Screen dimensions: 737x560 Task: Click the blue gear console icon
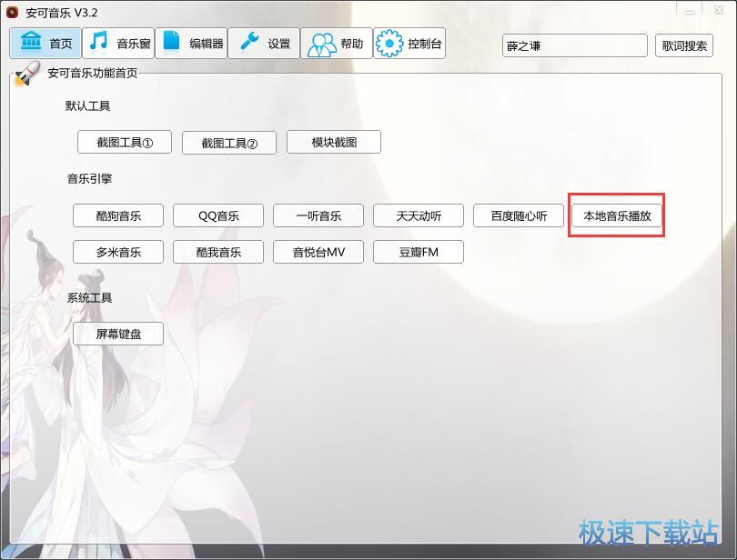coord(389,44)
